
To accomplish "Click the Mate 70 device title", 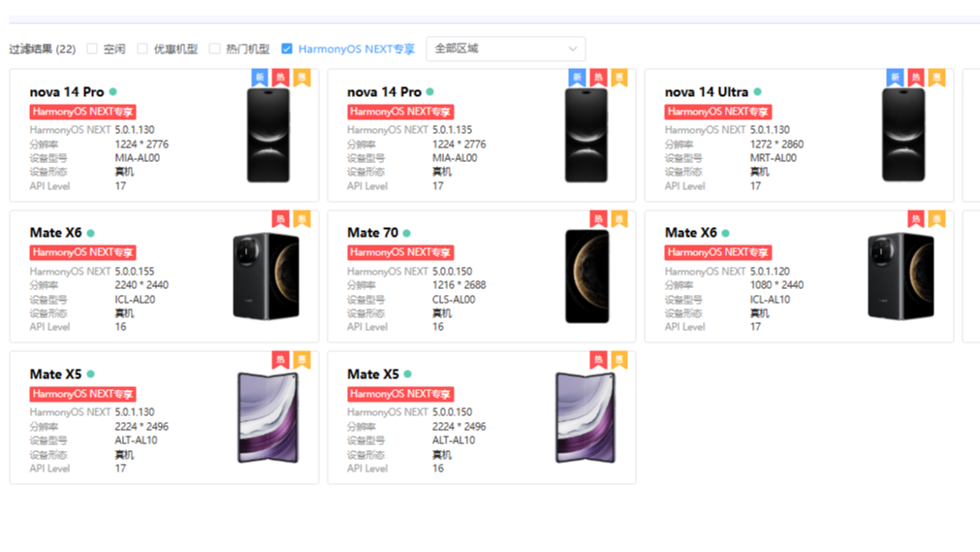I will click(x=372, y=233).
